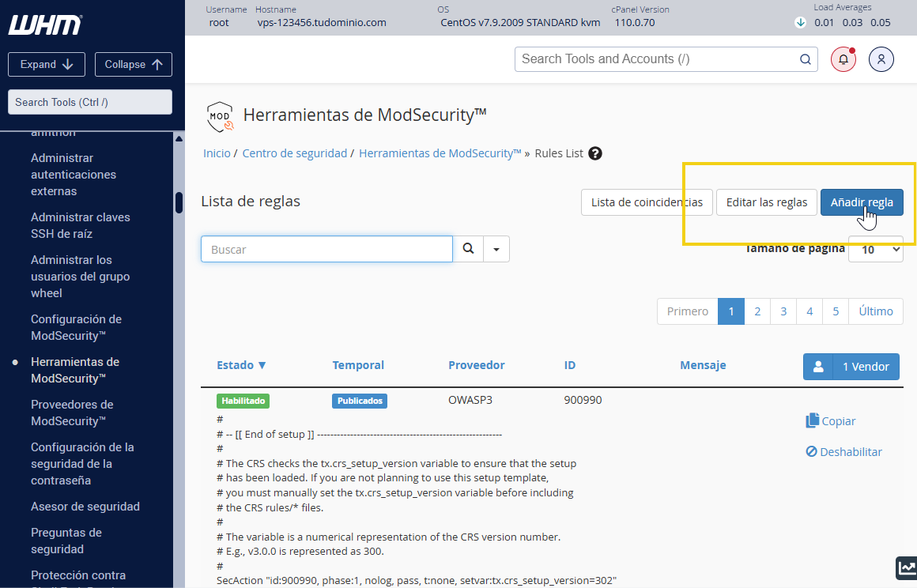
Task: Click the Copiar rule icon link
Action: [x=831, y=420]
